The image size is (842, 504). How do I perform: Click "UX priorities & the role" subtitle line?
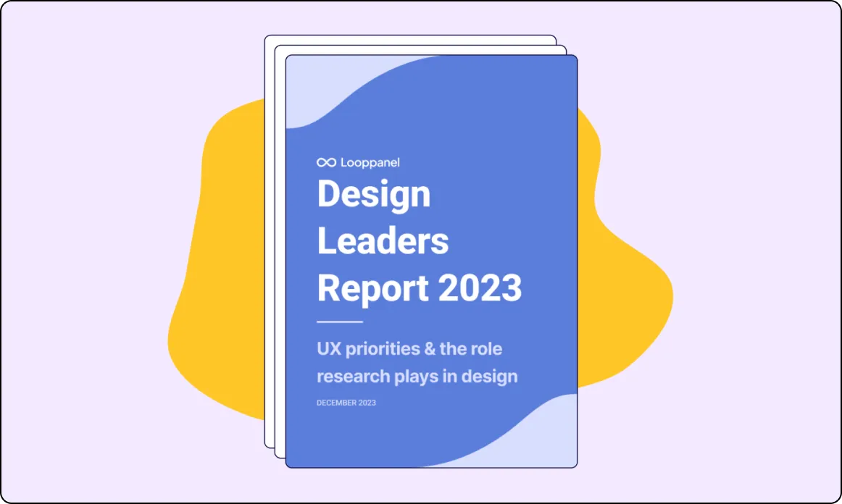[409, 349]
